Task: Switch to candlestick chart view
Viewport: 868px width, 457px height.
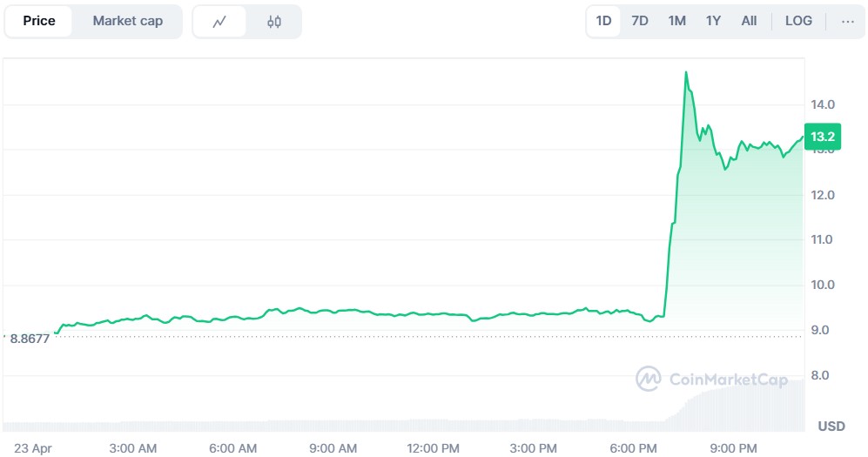Action: click(274, 22)
